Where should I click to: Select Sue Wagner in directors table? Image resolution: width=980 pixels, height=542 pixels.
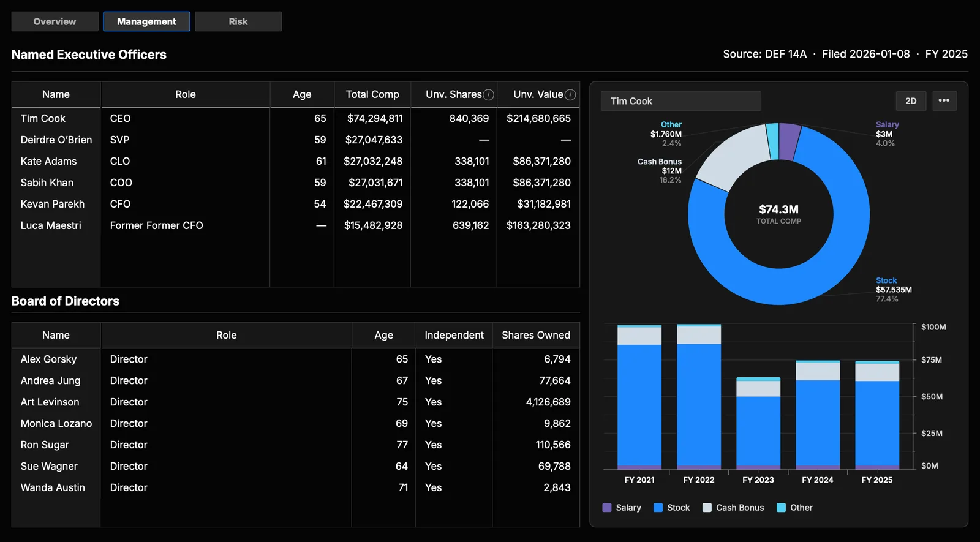[x=296, y=466]
